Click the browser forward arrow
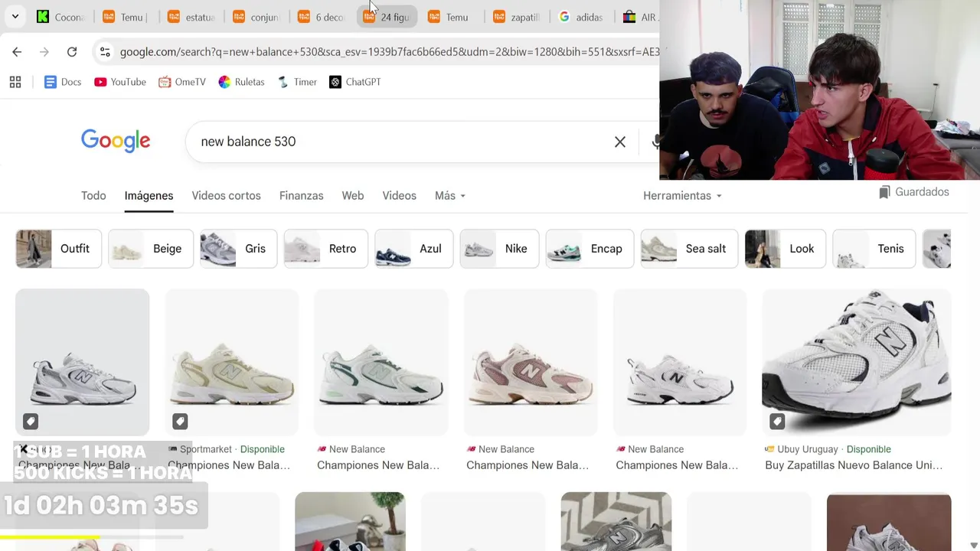Viewport: 980px width, 551px height. (x=44, y=52)
